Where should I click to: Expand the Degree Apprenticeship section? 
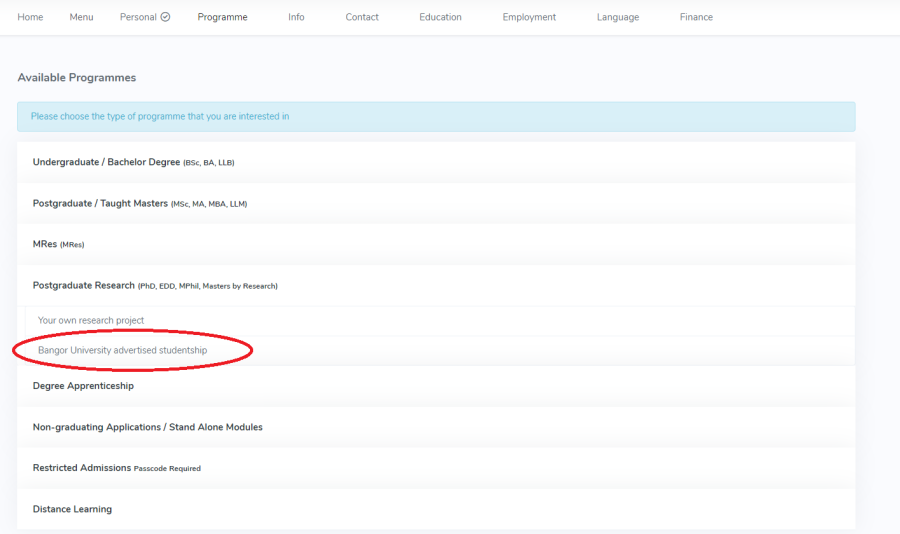(436, 386)
